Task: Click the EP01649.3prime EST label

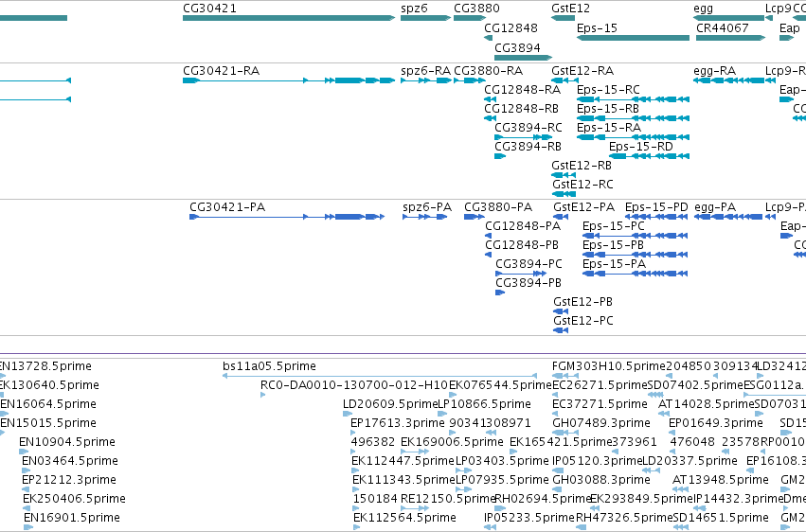Action: [716, 423]
